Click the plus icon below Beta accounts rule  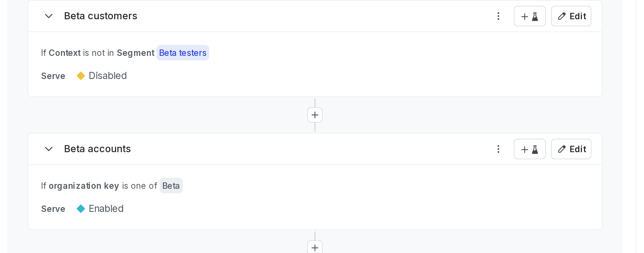[315, 247]
